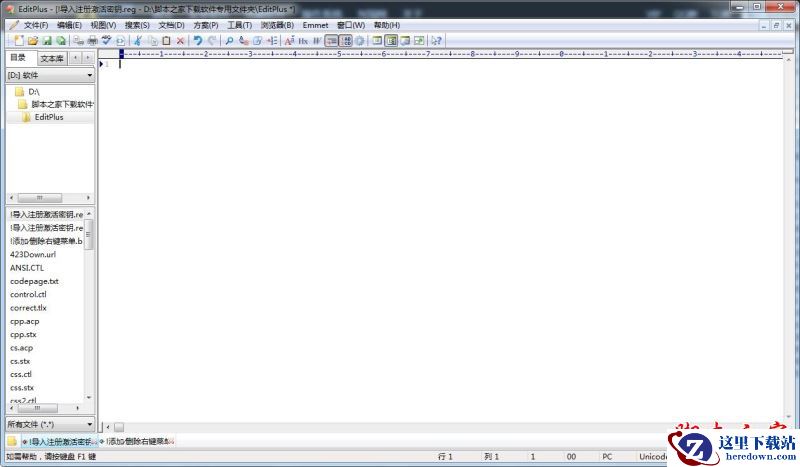Viewport: 800px width, 467px height.
Task: Click the blue Undo arrow
Action: [197, 41]
